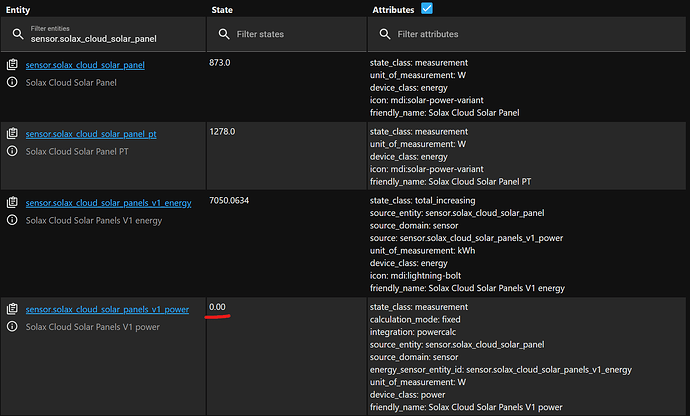Click the Entity column header
This screenshot has height=416, width=690.
tap(18, 10)
